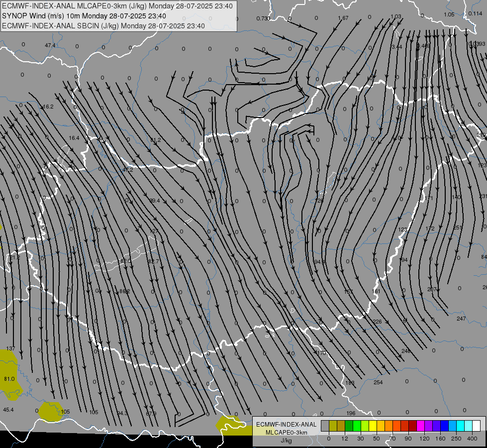
Task: Click the map value 1.67
Action: (x=343, y=18)
